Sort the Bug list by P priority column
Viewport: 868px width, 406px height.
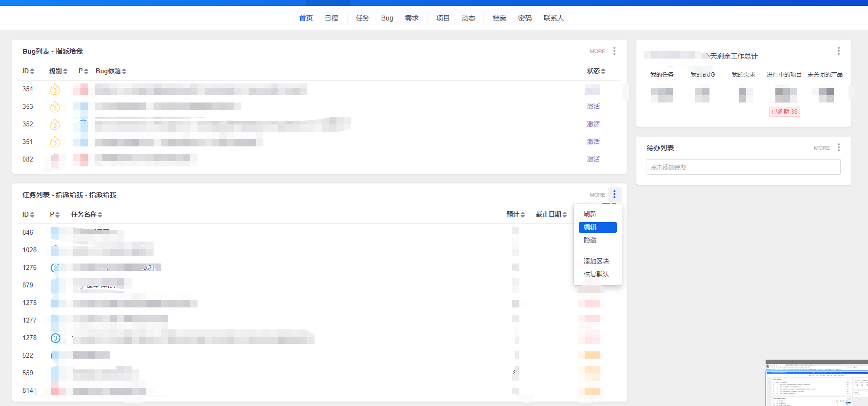tap(83, 71)
